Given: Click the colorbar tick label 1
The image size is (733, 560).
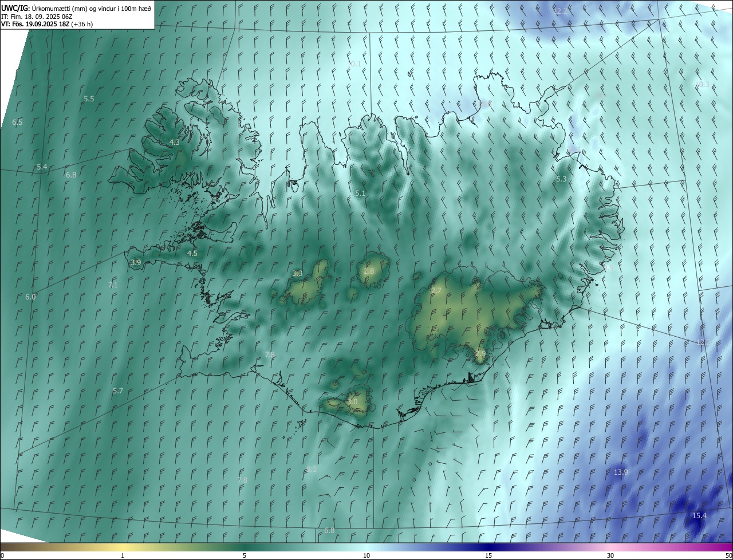Looking at the screenshot, I should click(x=123, y=555).
